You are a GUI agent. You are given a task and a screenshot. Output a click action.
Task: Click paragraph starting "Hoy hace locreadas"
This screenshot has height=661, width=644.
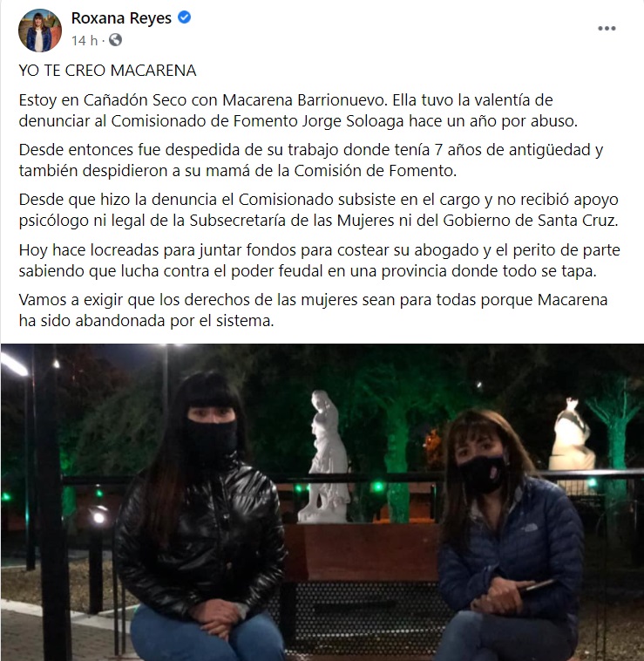pyautogui.click(x=319, y=260)
